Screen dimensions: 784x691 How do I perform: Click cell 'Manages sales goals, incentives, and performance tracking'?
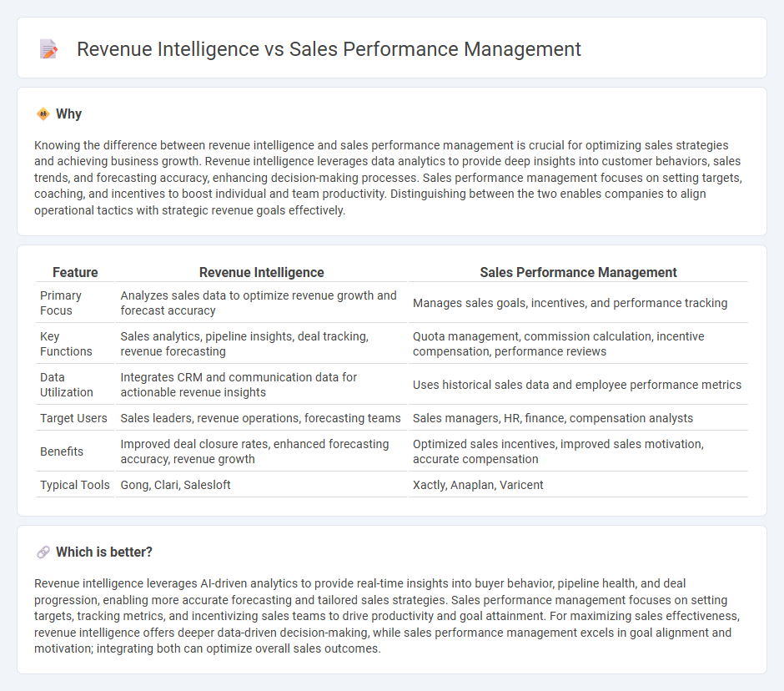click(578, 303)
